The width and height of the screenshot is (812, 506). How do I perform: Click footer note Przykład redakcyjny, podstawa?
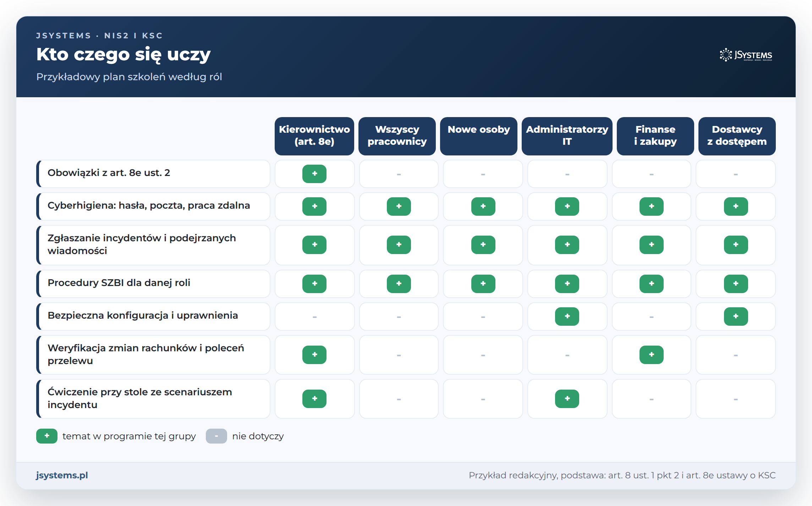622,475
